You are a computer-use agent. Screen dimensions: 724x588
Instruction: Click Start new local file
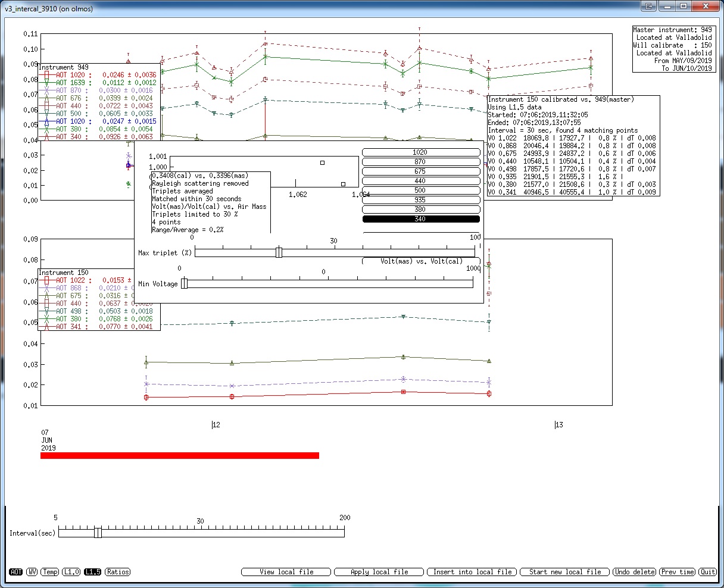[565, 572]
